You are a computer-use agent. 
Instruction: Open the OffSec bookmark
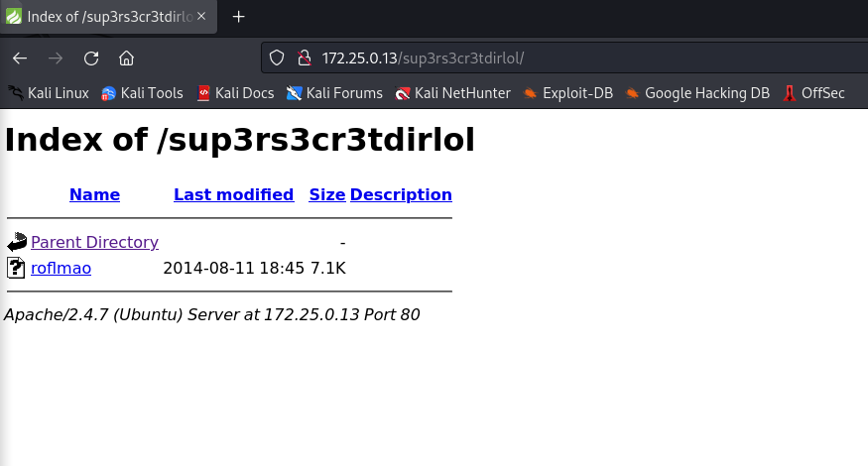tap(813, 93)
